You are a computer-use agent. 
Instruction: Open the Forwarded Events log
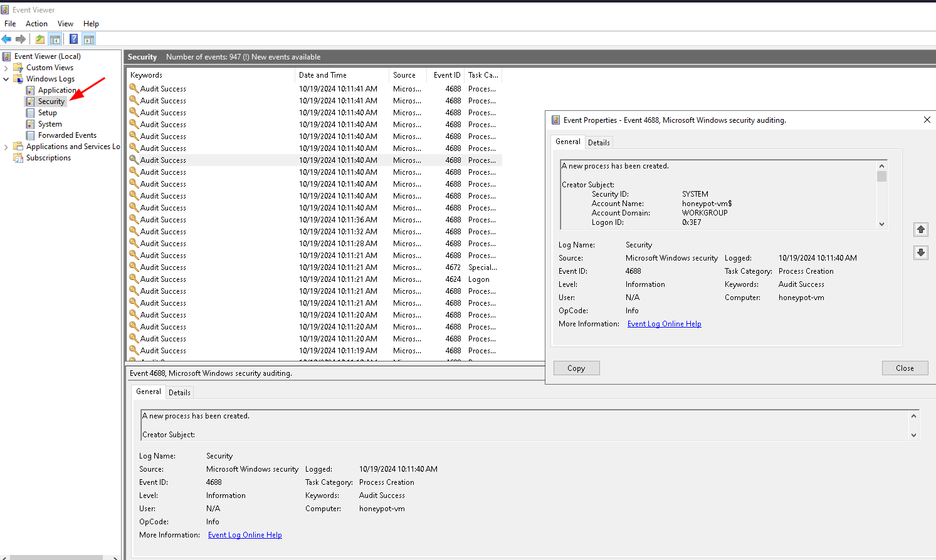point(67,135)
